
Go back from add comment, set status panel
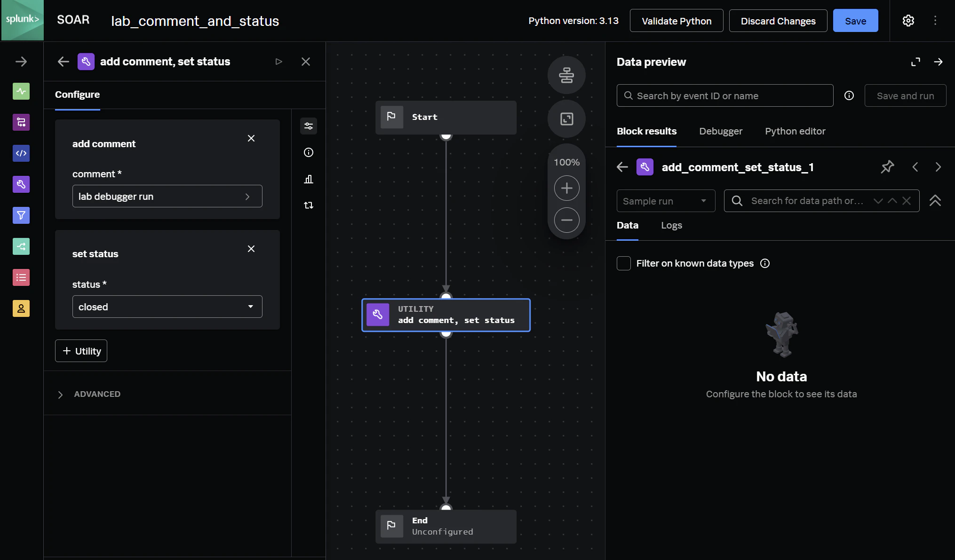64,62
